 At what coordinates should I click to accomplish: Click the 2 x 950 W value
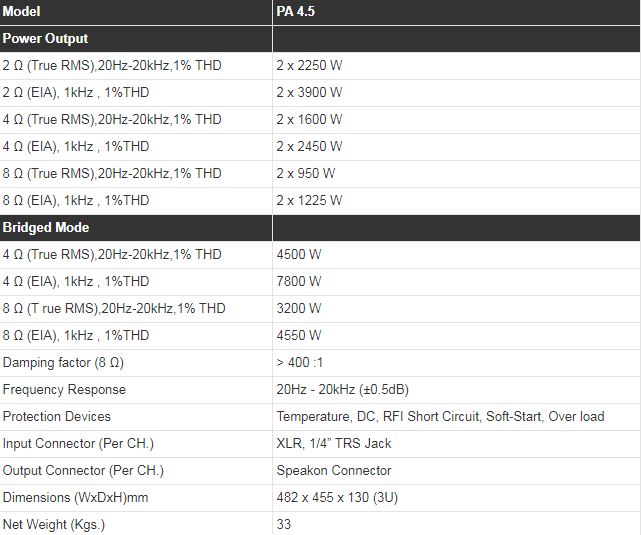tap(306, 174)
